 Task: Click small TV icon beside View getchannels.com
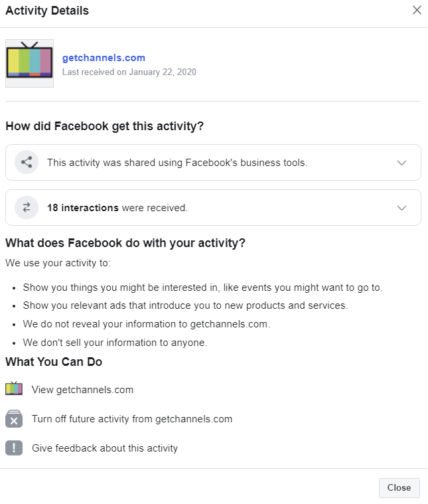click(14, 389)
